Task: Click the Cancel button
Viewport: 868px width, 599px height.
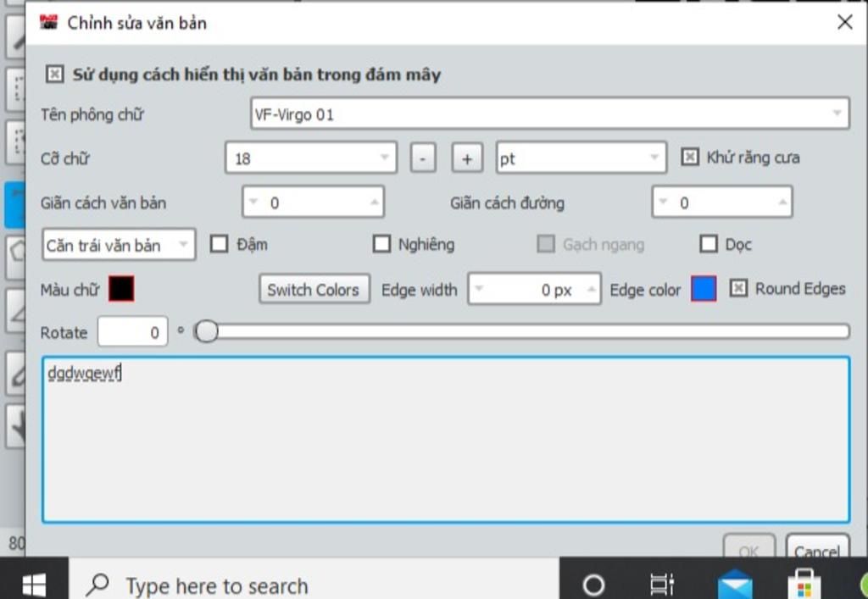Action: (x=818, y=547)
